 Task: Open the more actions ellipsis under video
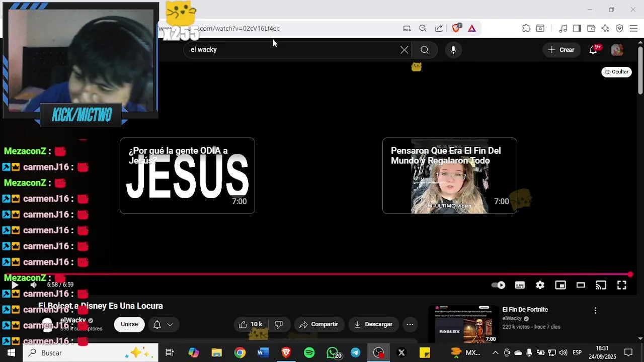point(410,324)
